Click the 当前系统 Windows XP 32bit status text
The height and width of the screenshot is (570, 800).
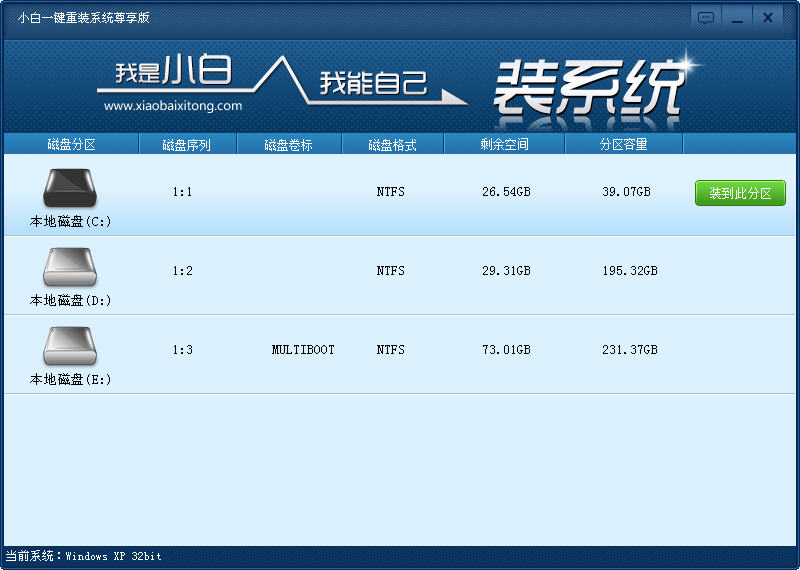[83, 556]
